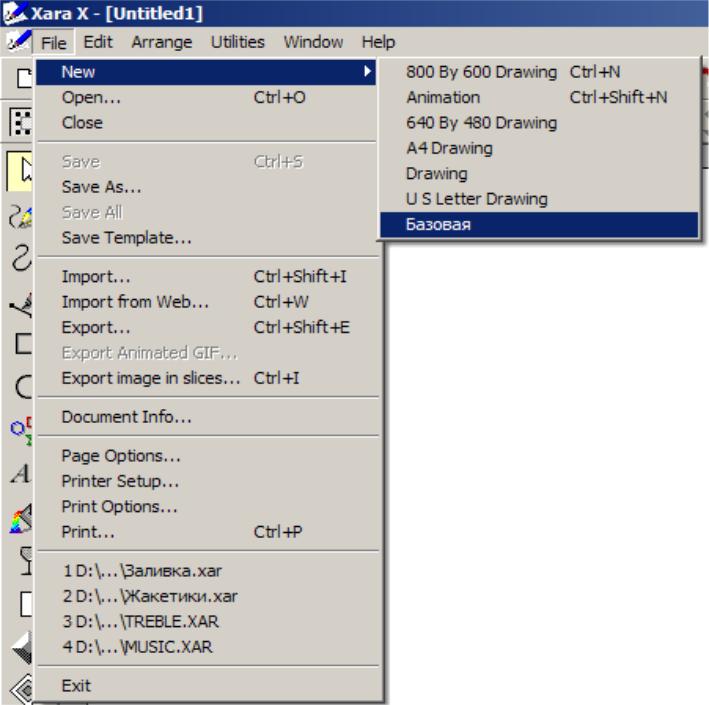Open recent file TREBLE.XAR
709x705 pixels.
pos(206,621)
